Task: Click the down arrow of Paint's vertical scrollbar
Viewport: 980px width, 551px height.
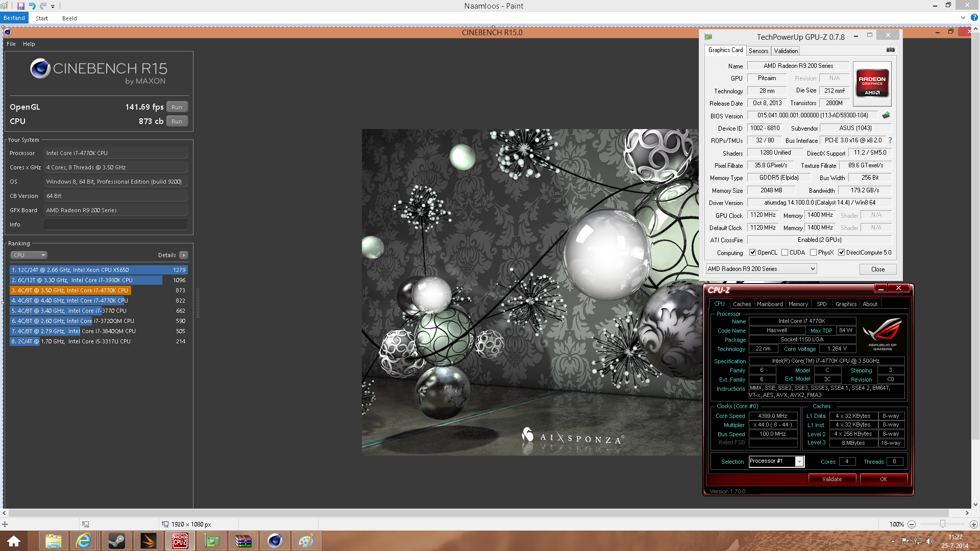Action: point(975,505)
